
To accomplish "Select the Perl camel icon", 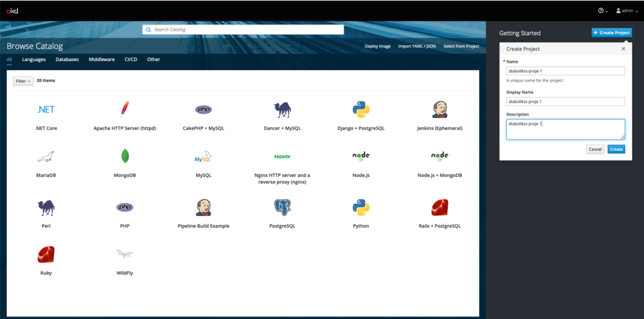I will point(46,208).
